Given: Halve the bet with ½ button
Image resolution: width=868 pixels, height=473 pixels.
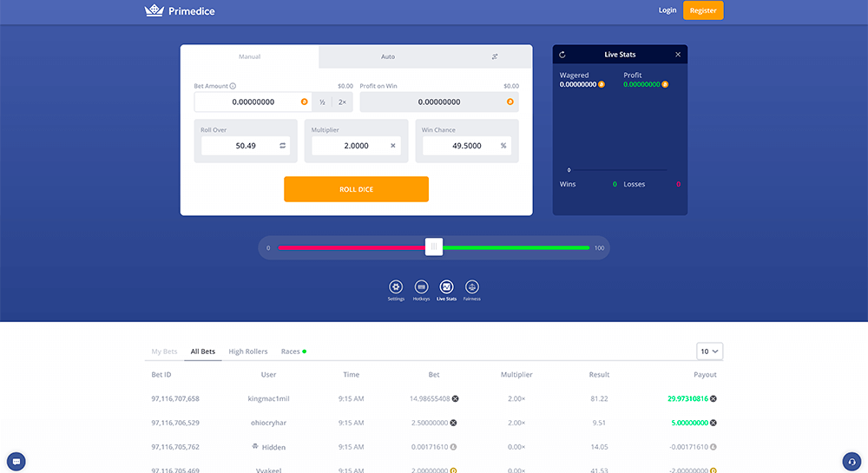Looking at the screenshot, I should (322, 102).
